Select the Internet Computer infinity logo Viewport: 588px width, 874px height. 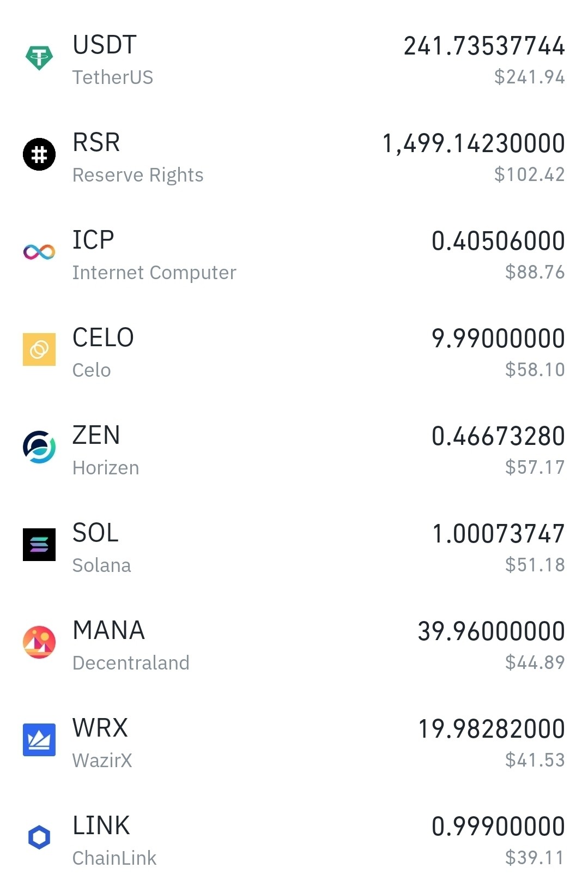[x=39, y=252]
